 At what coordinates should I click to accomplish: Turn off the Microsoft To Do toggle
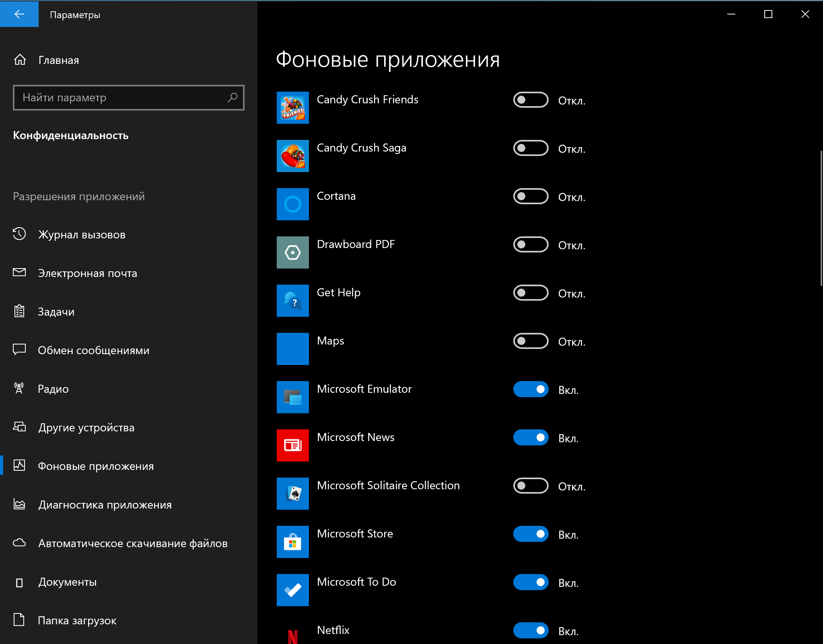pyautogui.click(x=531, y=582)
